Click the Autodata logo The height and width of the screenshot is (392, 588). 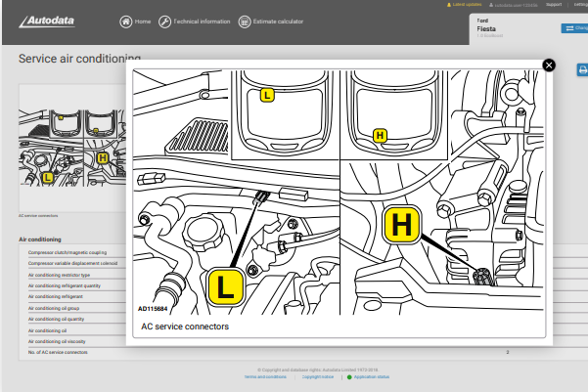click(47, 22)
